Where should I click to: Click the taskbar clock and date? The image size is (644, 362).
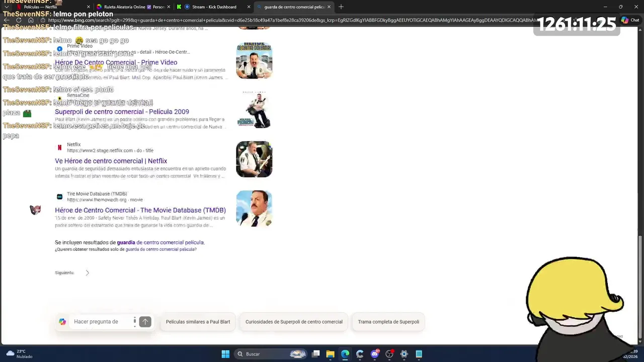tap(630, 354)
